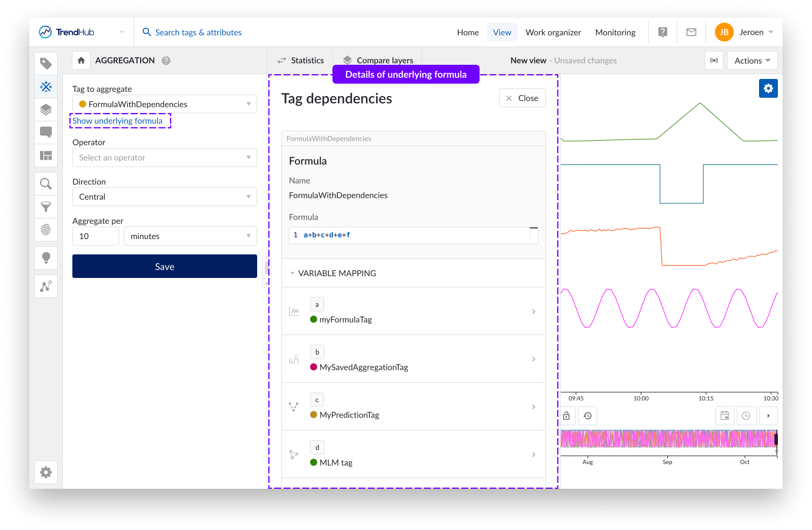Click the blue chart settings gear
This screenshot has height=530, width=812.
coord(768,88)
